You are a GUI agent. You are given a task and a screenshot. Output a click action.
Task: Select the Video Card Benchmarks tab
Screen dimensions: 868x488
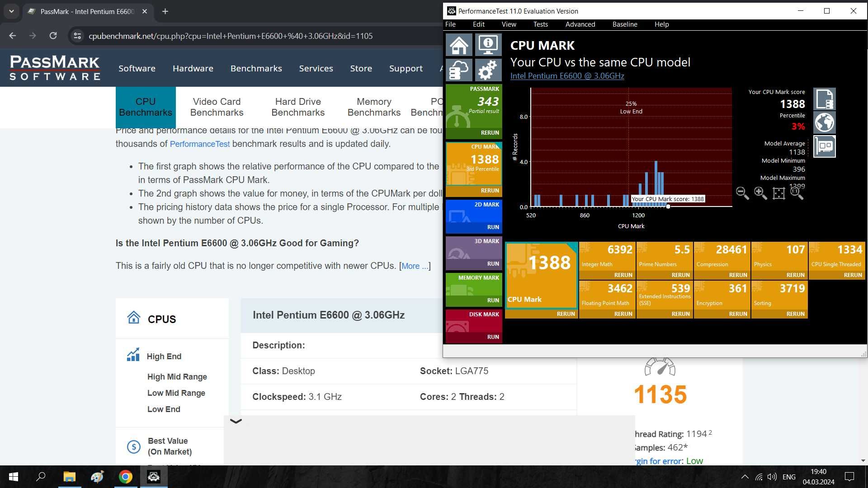(217, 107)
